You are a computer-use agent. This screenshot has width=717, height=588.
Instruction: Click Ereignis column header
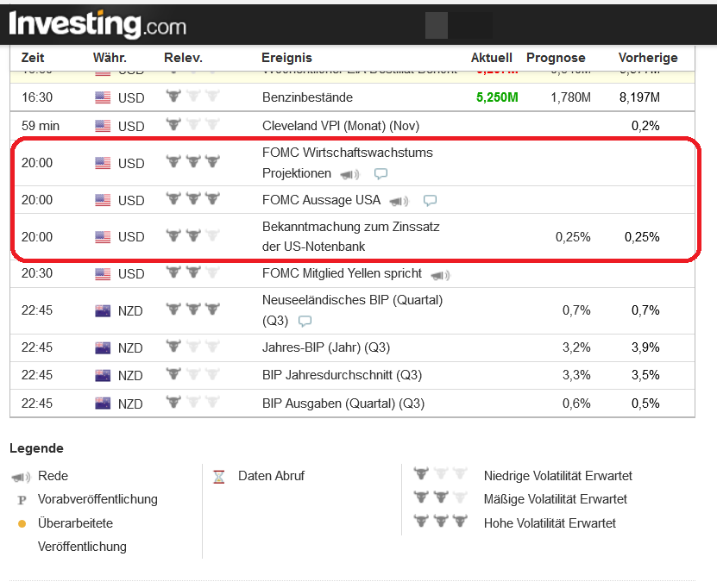pyautogui.click(x=286, y=58)
